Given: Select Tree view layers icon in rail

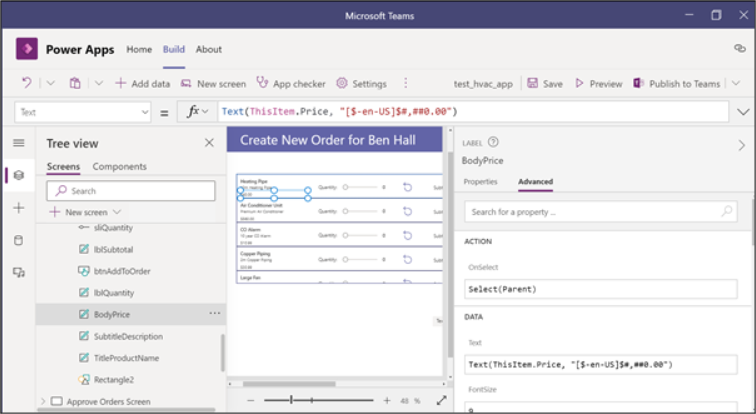Looking at the screenshot, I should coord(19,175).
